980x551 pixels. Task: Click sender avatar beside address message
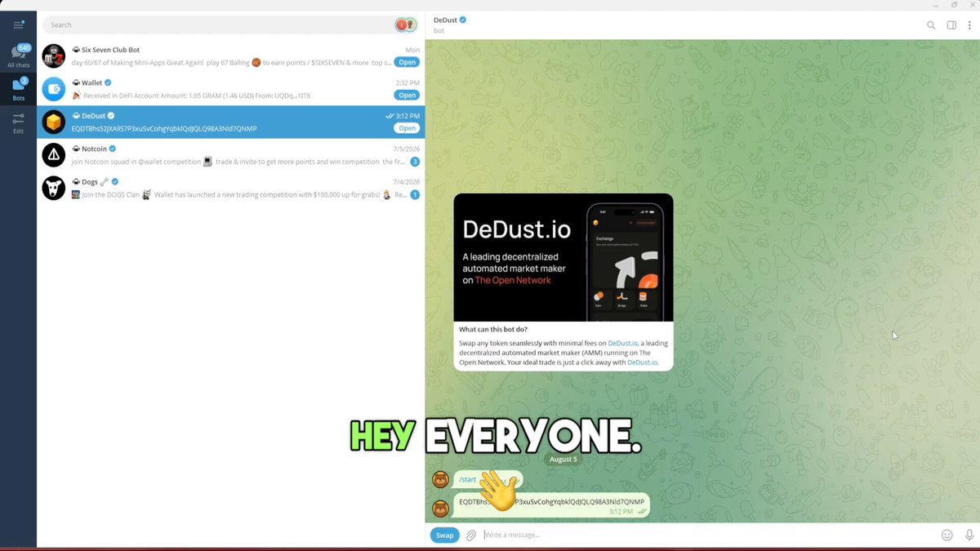440,509
